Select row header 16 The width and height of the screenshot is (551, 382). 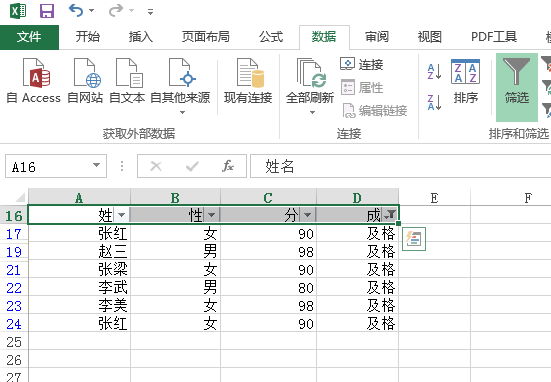(x=14, y=215)
